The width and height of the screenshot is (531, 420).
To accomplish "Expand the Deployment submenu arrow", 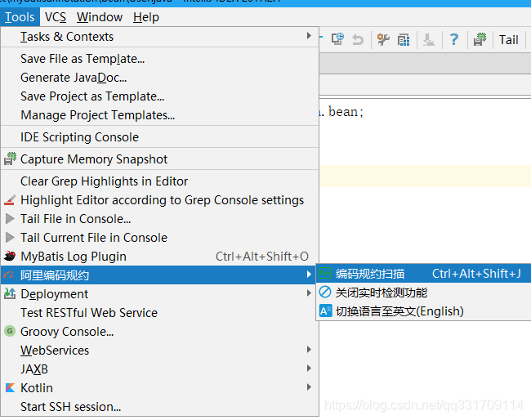I will [x=309, y=293].
